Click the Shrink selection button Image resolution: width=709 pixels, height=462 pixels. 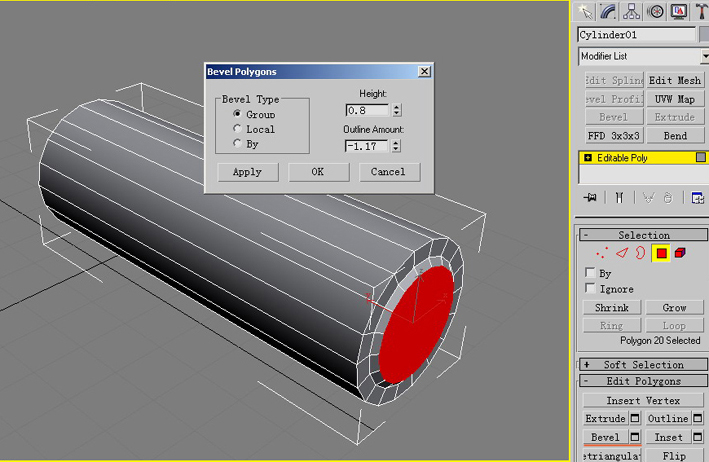(612, 308)
